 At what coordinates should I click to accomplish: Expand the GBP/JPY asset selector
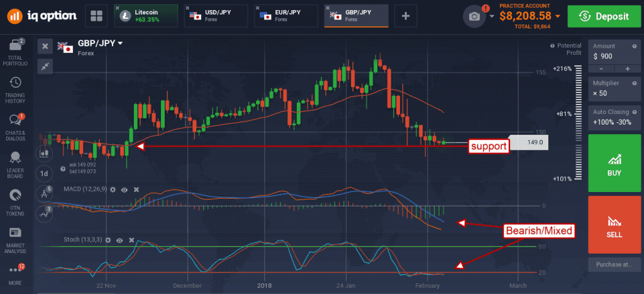point(120,43)
